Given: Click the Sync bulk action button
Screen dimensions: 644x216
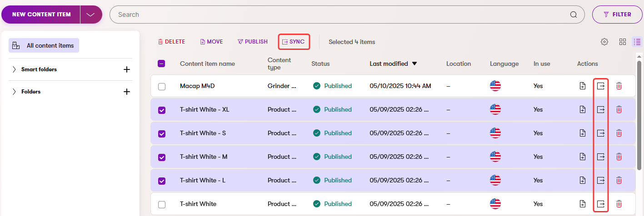Looking at the screenshot, I should [294, 42].
